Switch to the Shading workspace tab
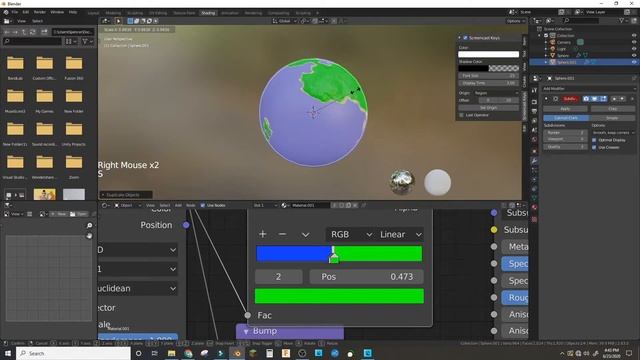The width and height of the screenshot is (640, 360). point(208,13)
